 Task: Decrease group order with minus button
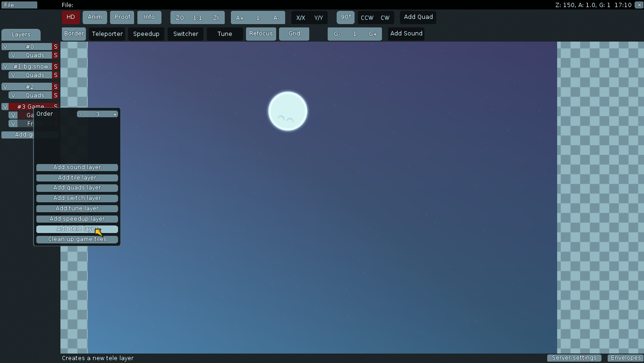tap(81, 114)
